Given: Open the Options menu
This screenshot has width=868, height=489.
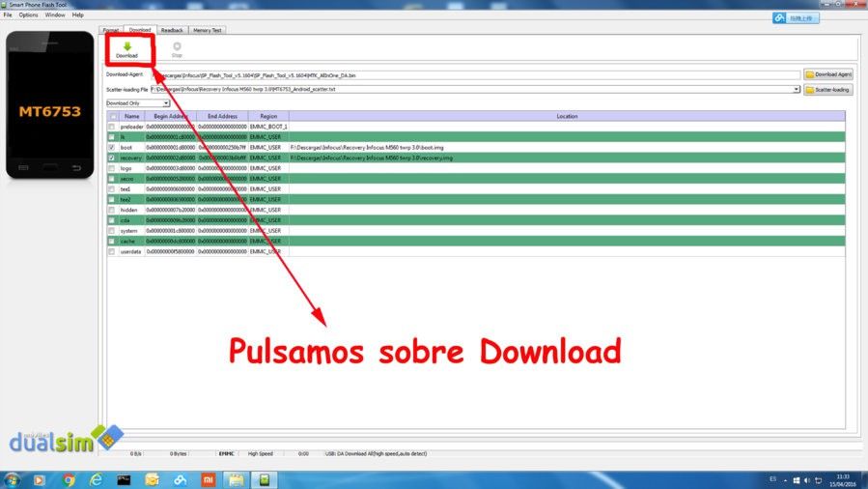Looking at the screenshot, I should coord(28,14).
